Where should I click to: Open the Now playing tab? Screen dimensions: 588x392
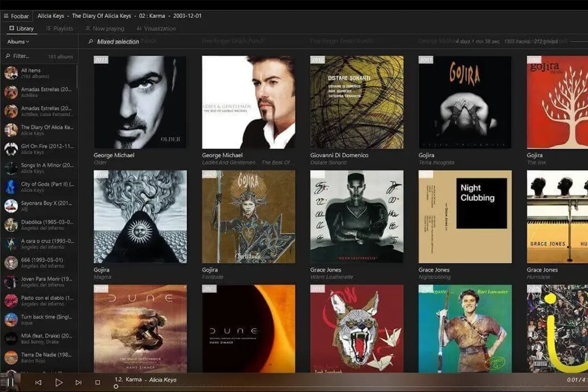pos(105,28)
